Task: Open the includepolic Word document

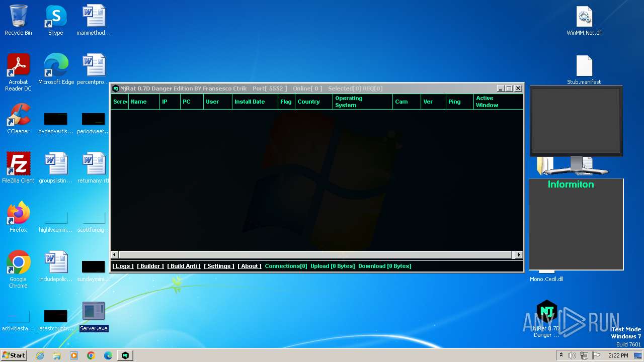Action: click(56, 267)
